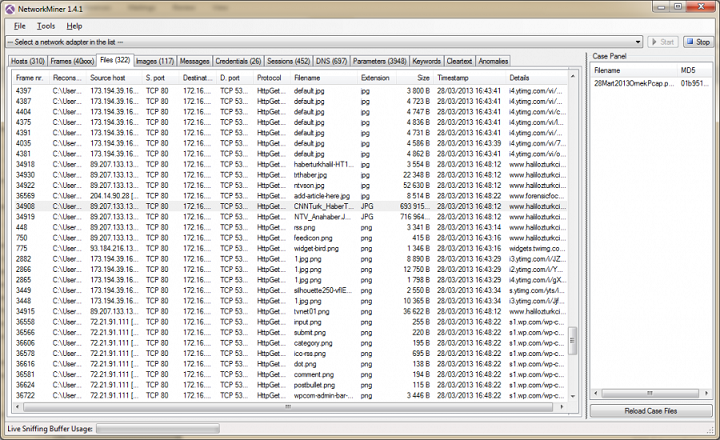
Task: Open the File menu
Action: tap(20, 26)
